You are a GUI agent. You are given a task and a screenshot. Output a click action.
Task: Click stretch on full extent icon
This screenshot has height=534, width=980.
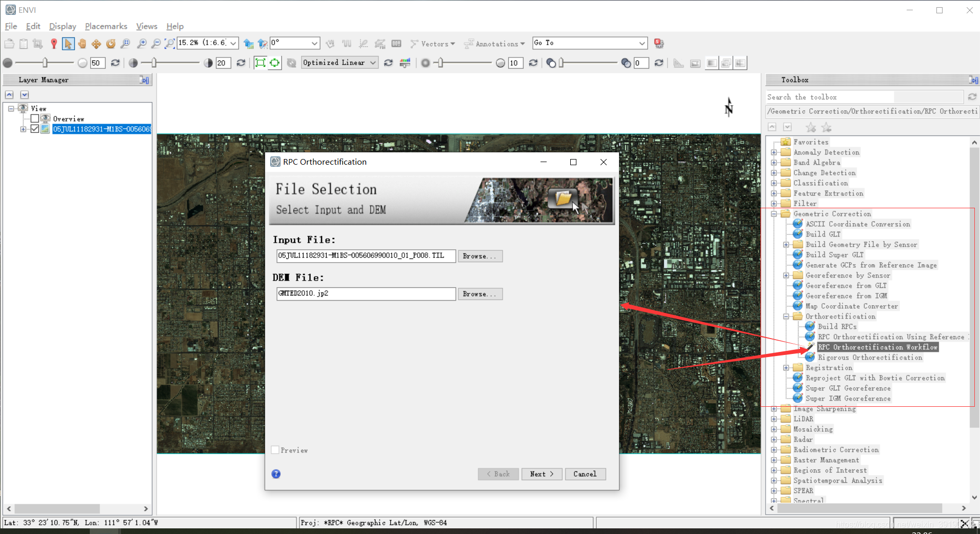click(261, 63)
